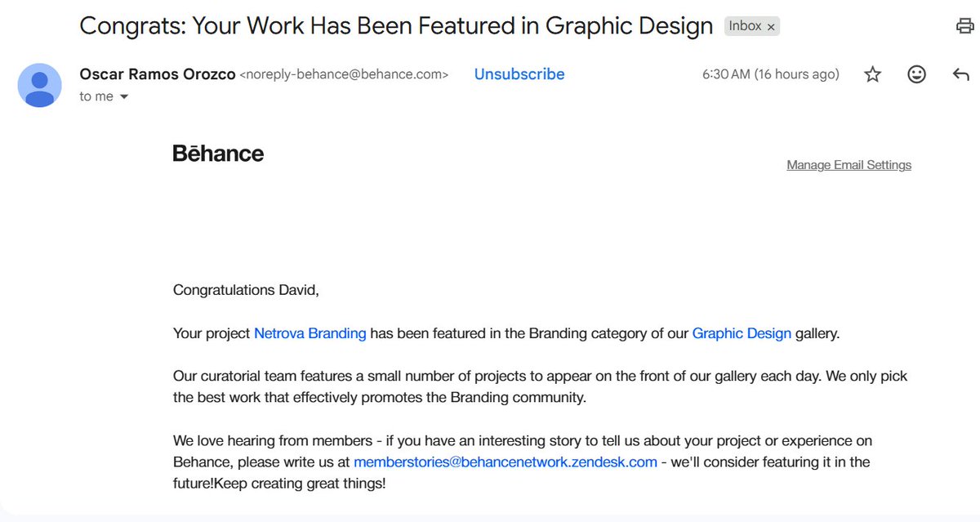Expand the 'to me' recipient details arrow
980x522 pixels.
coord(124,97)
